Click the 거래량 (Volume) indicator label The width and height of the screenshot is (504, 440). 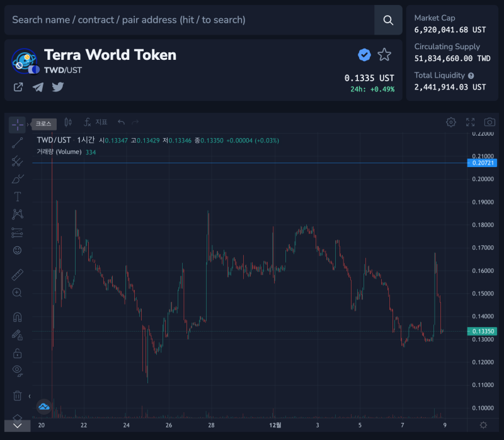[x=59, y=152]
